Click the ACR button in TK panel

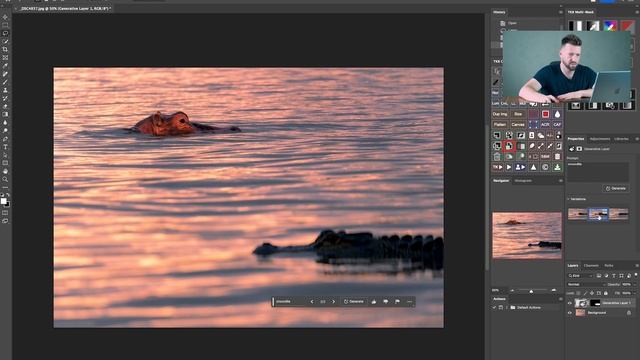click(545, 124)
